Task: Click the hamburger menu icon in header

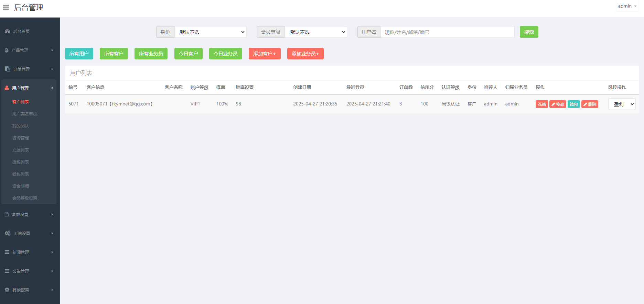Action: coord(6,7)
